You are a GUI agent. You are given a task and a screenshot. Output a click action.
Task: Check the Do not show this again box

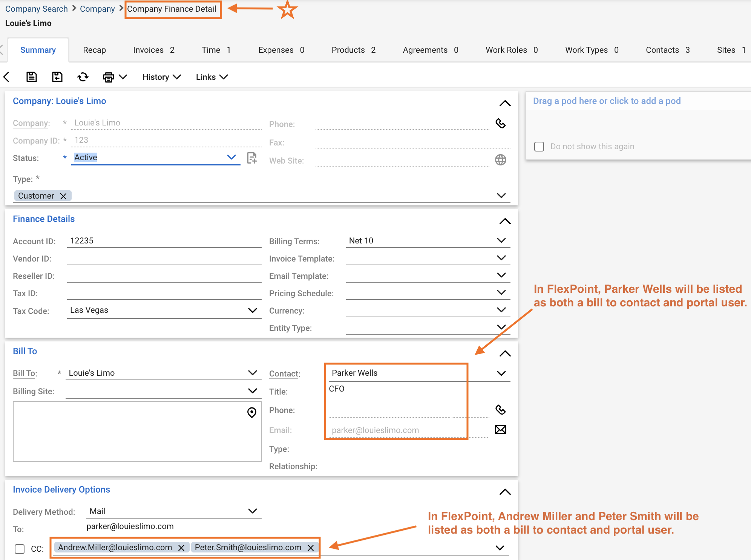tap(539, 147)
